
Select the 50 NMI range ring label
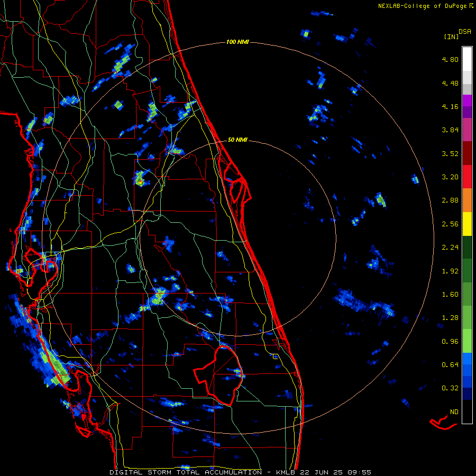pos(237,140)
